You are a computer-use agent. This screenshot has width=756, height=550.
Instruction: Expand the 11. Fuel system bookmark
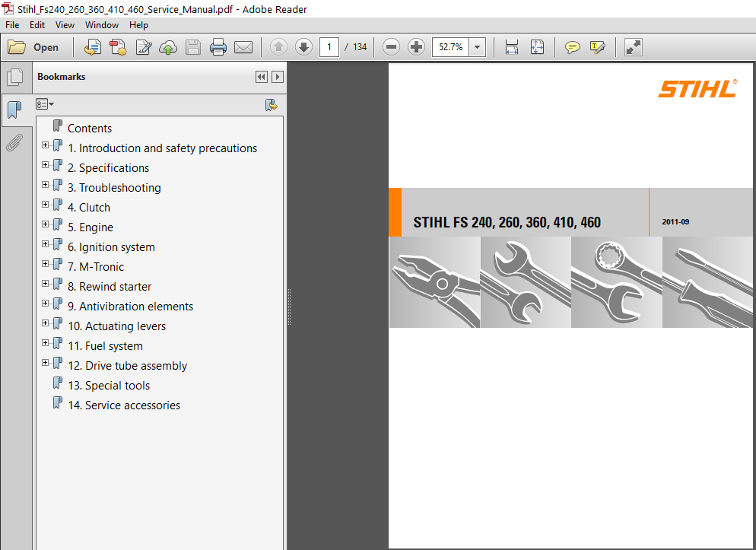pos(45,342)
